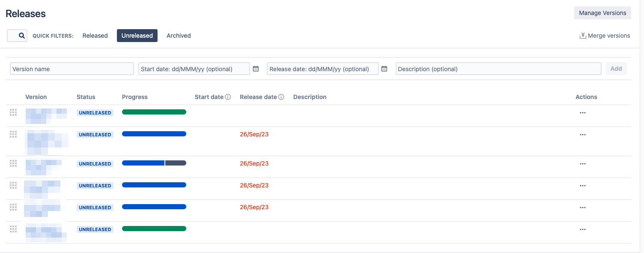Screen dimensions: 644x253
Task: Open the Release date calendar picker
Action: coord(384,69)
